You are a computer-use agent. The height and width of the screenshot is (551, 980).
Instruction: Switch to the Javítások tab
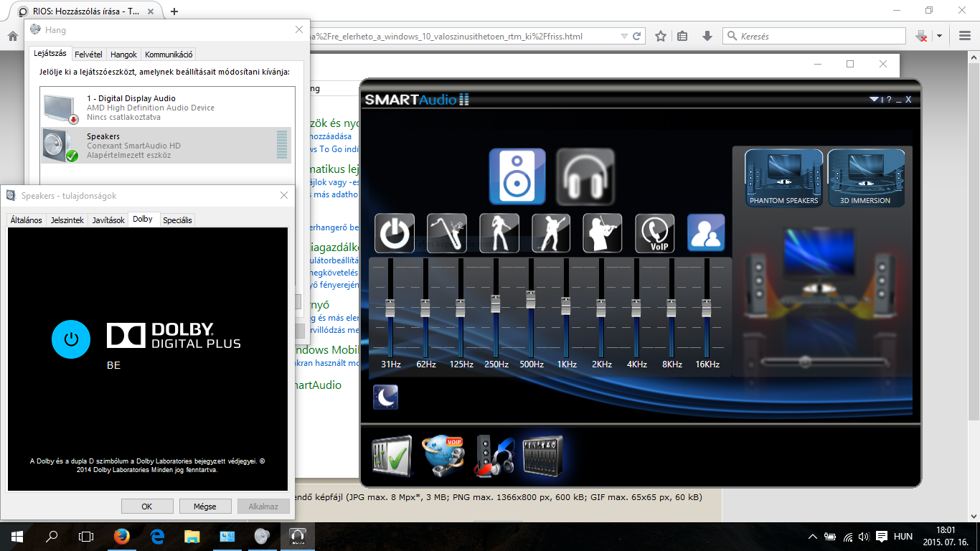(108, 220)
